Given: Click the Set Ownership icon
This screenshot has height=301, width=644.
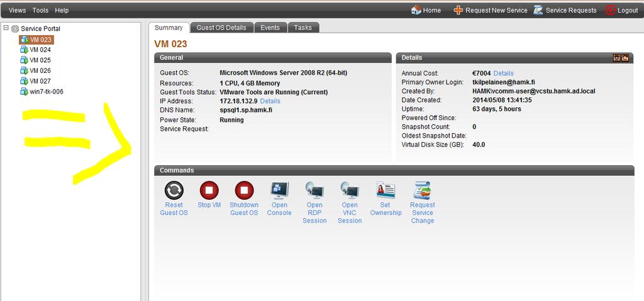Looking at the screenshot, I should click(386, 190).
